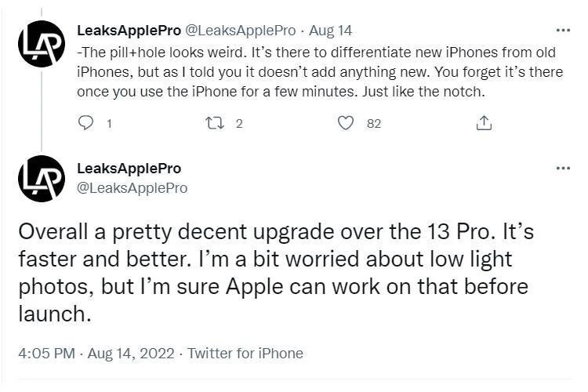
Task: Click the reply icon on the first tweet
Action: click(x=87, y=123)
